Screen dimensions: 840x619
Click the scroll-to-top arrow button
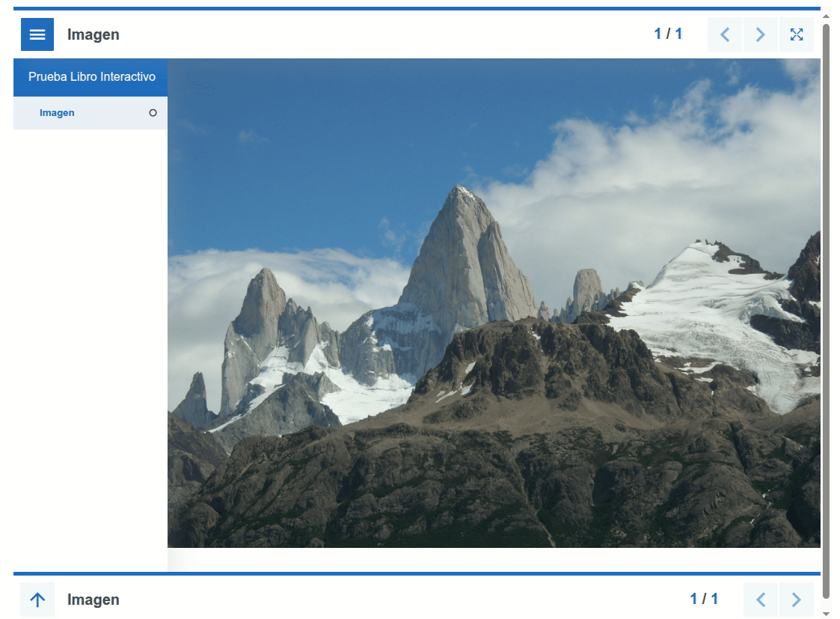(x=37, y=600)
